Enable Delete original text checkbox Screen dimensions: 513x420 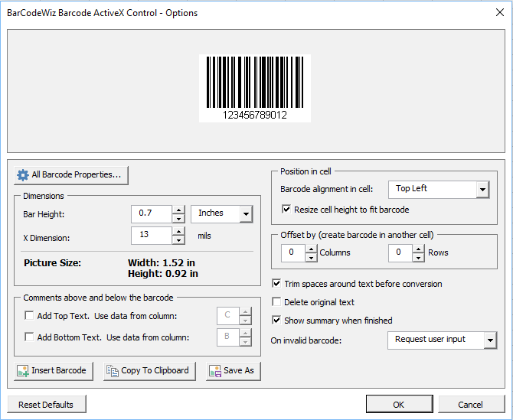(x=276, y=301)
